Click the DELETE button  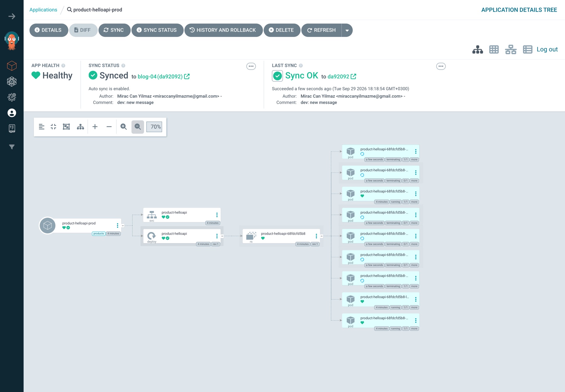click(x=282, y=30)
